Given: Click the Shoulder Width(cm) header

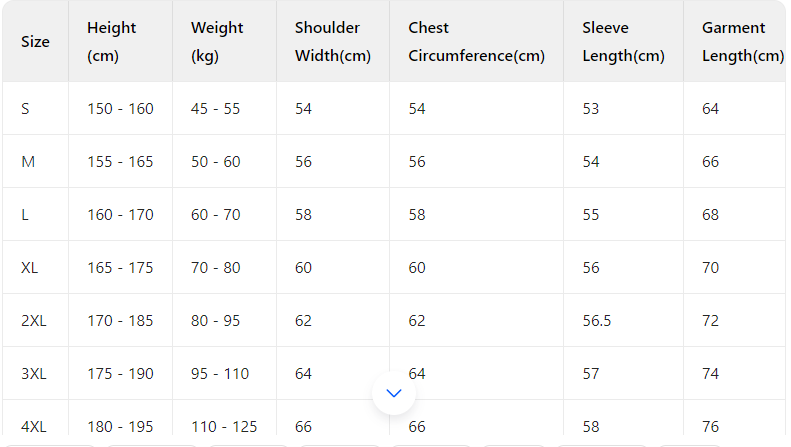Looking at the screenshot, I should (x=332, y=42).
